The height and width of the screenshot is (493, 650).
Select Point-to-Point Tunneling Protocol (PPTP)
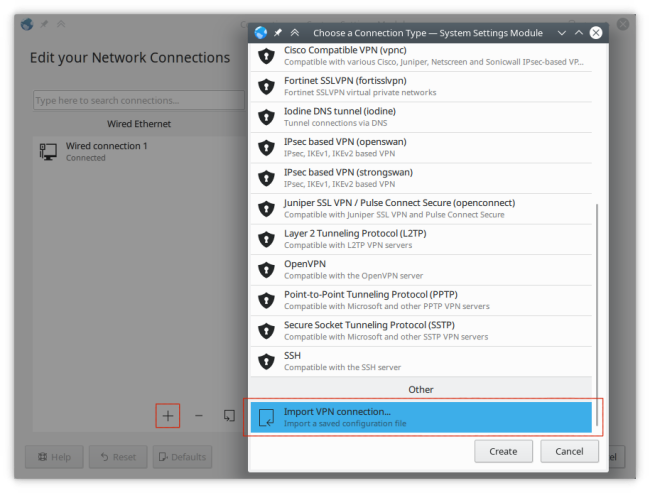pos(421,301)
